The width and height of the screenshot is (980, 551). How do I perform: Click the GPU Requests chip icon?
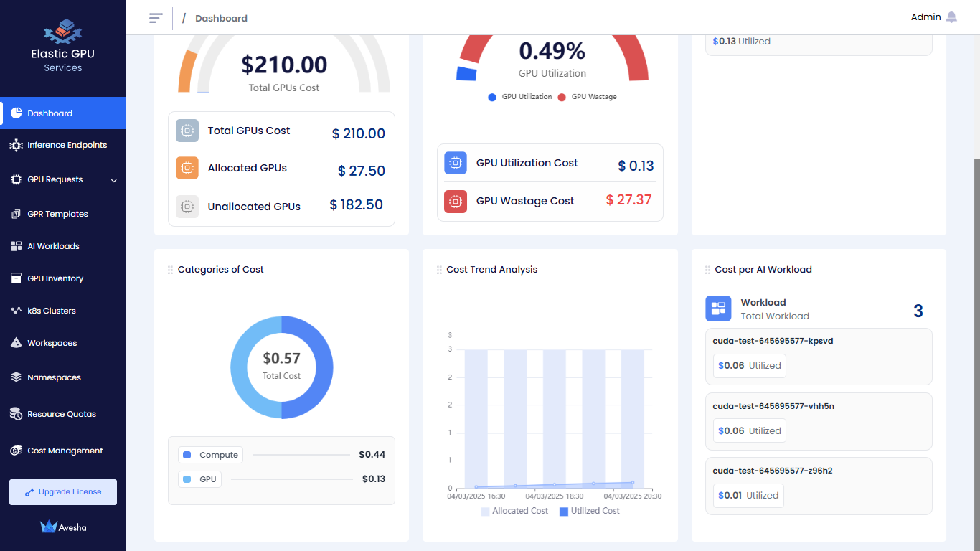[16, 179]
